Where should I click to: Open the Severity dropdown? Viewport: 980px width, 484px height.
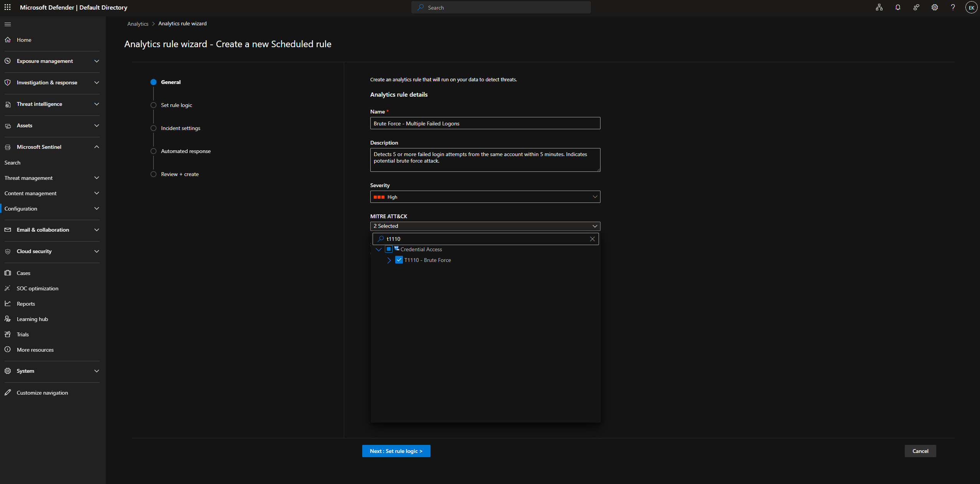[485, 197]
